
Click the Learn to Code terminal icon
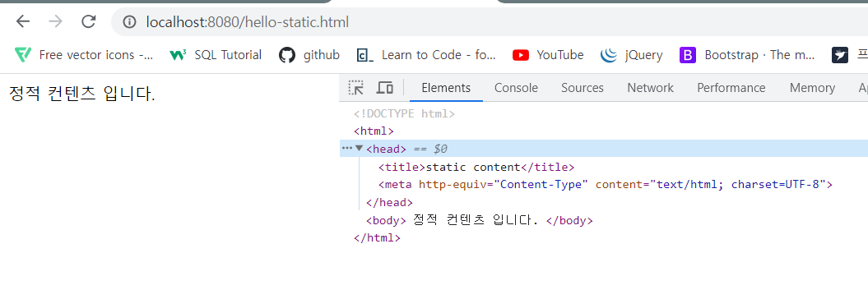tap(364, 55)
